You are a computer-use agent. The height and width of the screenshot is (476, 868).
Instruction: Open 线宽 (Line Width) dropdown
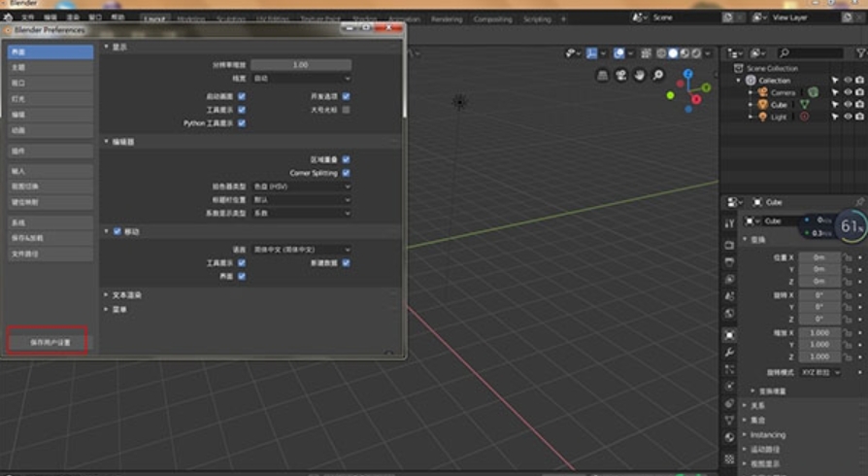pyautogui.click(x=301, y=79)
